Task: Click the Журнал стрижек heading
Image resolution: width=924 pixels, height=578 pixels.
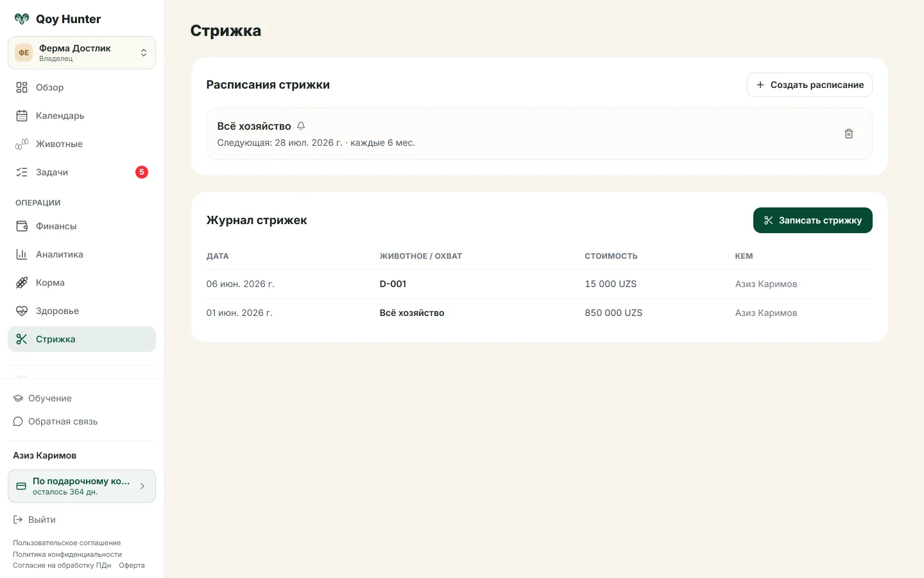Action: [x=257, y=220]
